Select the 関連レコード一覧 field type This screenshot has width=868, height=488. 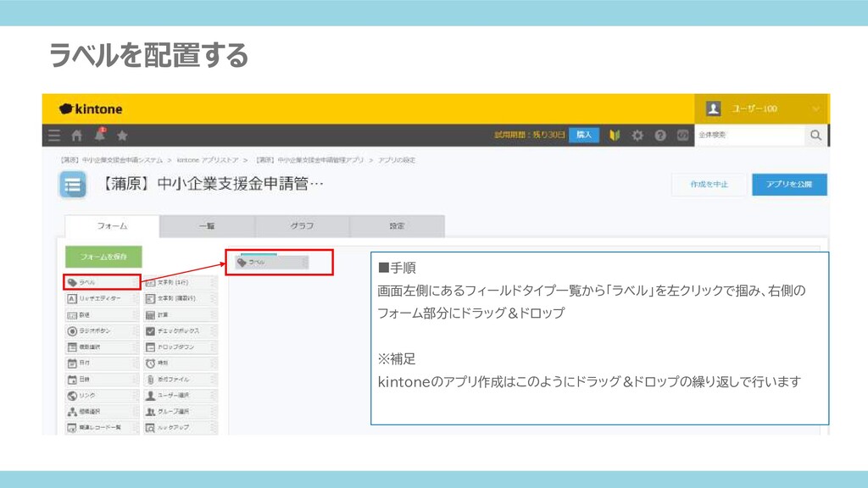tap(102, 428)
